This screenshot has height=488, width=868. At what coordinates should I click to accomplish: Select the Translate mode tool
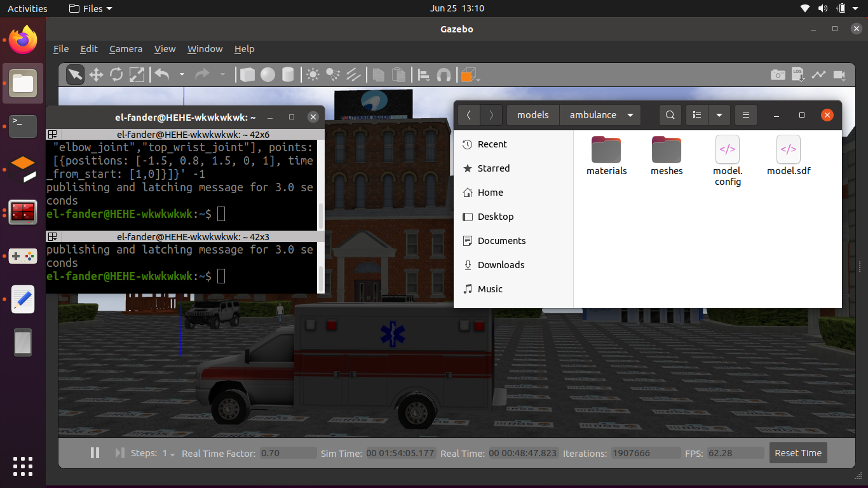(96, 74)
